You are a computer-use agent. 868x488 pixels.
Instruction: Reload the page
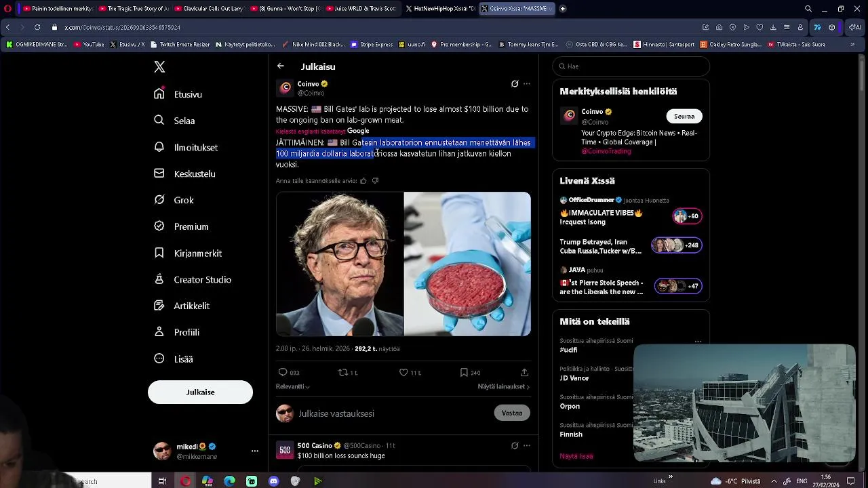tap(37, 27)
